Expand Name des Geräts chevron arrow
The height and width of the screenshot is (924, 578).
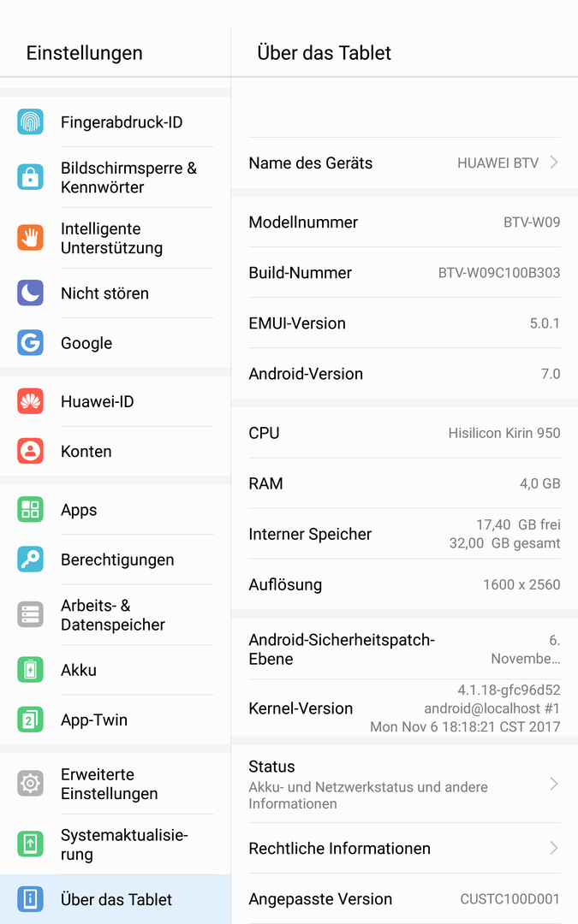554,163
